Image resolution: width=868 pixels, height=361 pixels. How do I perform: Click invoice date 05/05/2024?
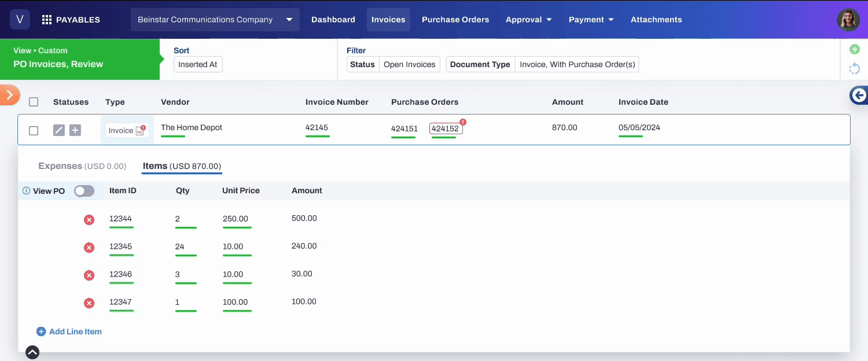click(x=639, y=128)
